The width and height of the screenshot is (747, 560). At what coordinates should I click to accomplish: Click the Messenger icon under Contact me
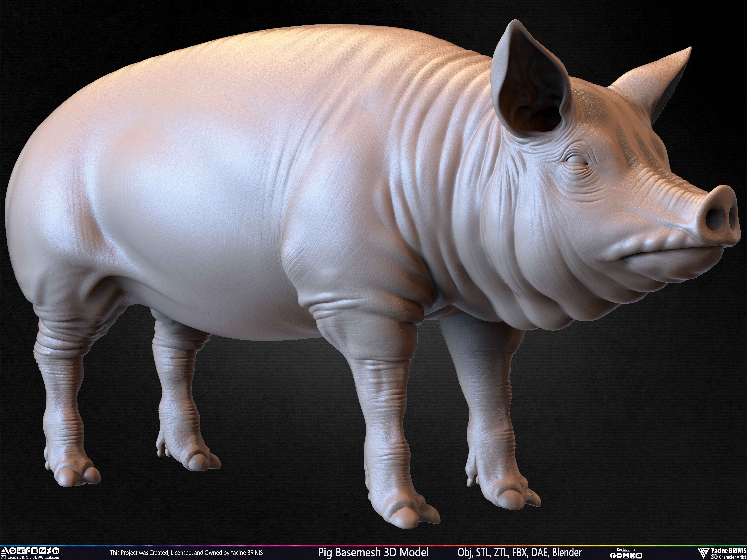point(619,556)
